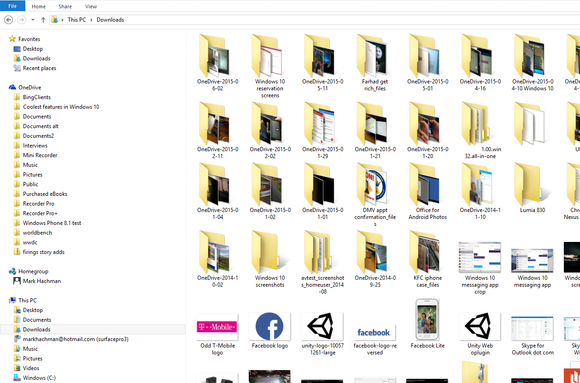Switch to the Home ribbon tab
The height and width of the screenshot is (383, 580).
coord(38,6)
